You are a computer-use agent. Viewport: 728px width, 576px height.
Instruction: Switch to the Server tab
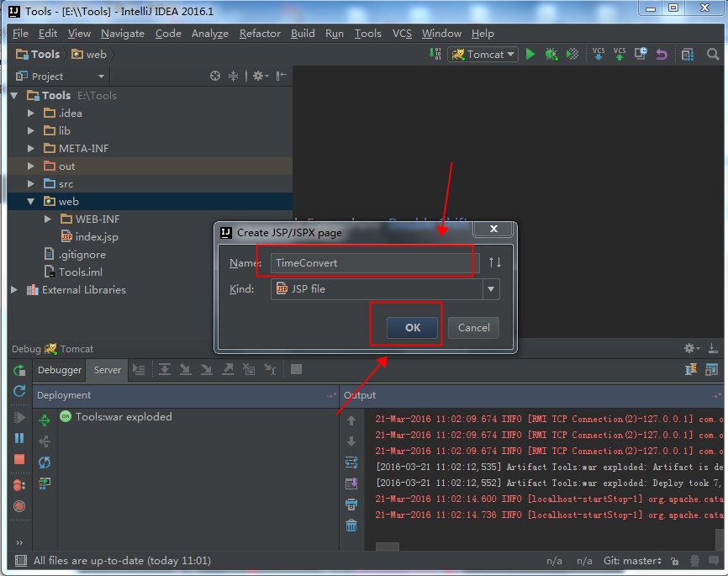click(108, 370)
